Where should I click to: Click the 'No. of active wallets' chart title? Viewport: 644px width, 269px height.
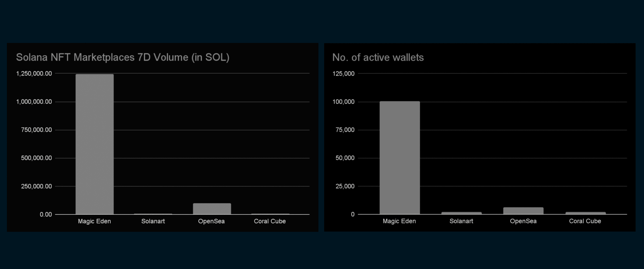378,58
